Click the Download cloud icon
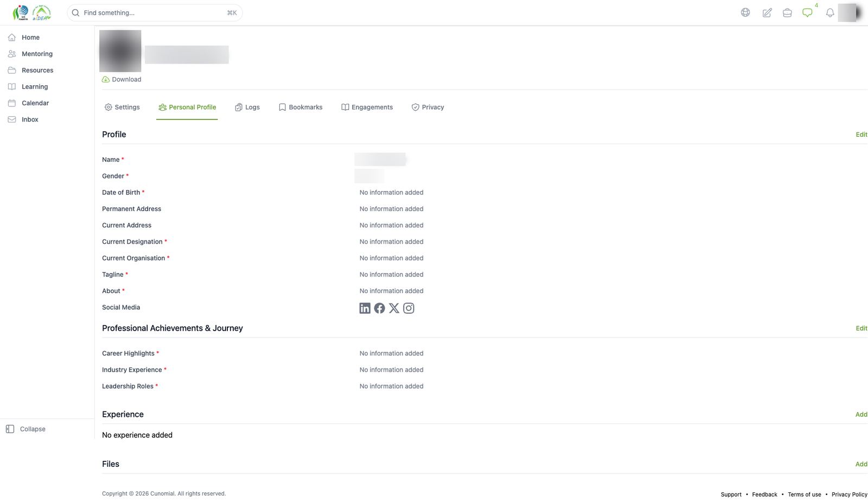The image size is (868, 501). point(106,79)
